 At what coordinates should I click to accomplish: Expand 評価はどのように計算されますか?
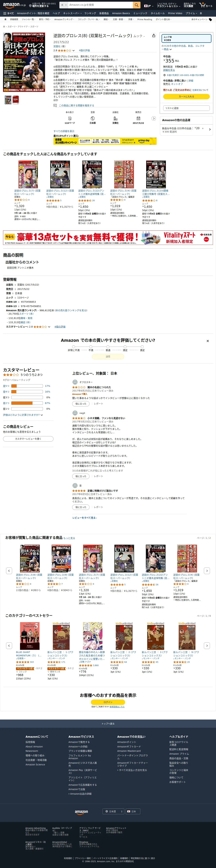(23, 415)
